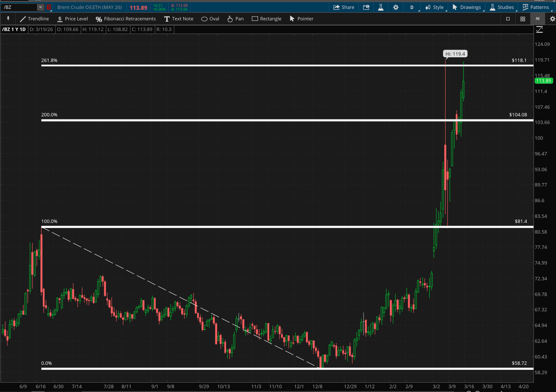
Task: Open chart settings gear in header
Action: pos(396,7)
